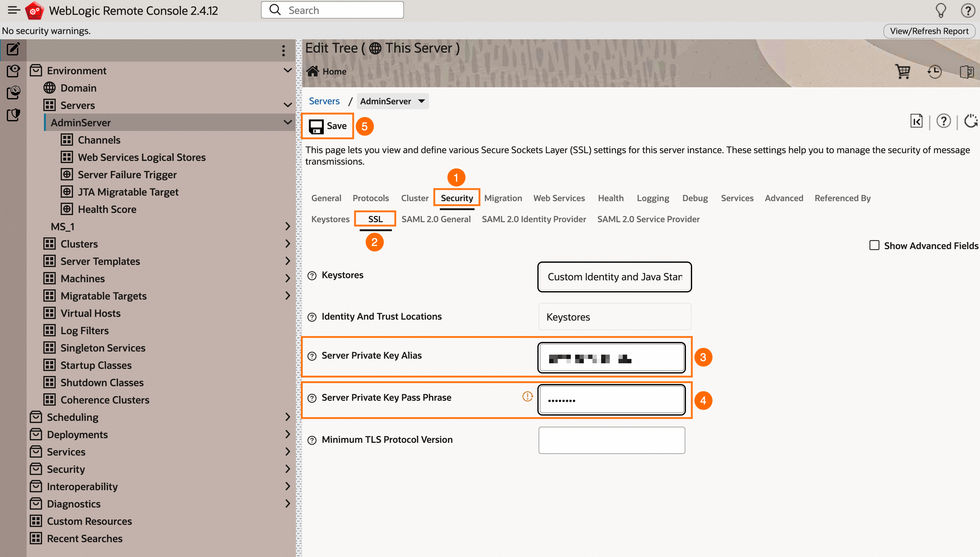Enable Show Advanced Fields checkbox
Image resolution: width=980 pixels, height=557 pixels.
(x=874, y=245)
